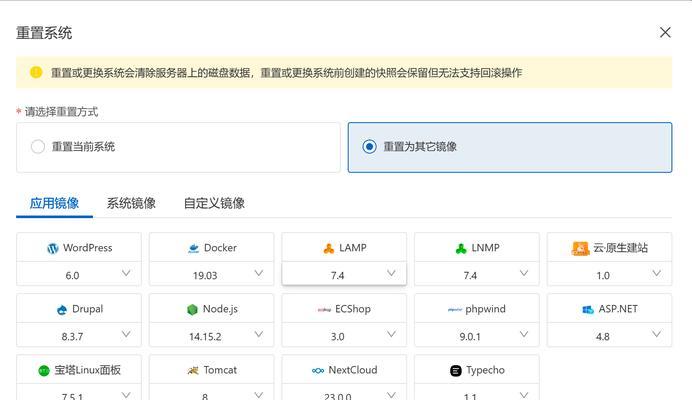
Task: Click the yellow warning icon in the notice
Action: [x=36, y=72]
